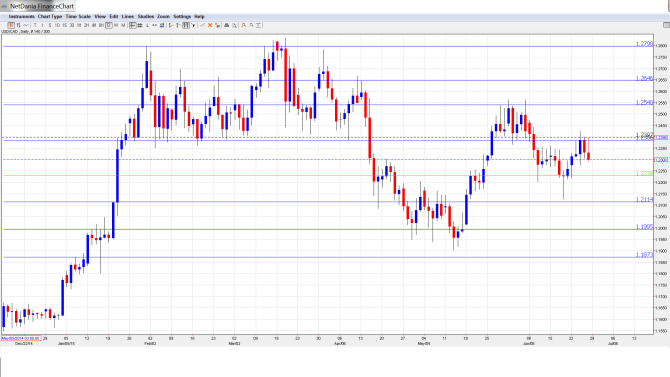Open the Studies menu
The image size is (670, 377).
click(x=146, y=17)
